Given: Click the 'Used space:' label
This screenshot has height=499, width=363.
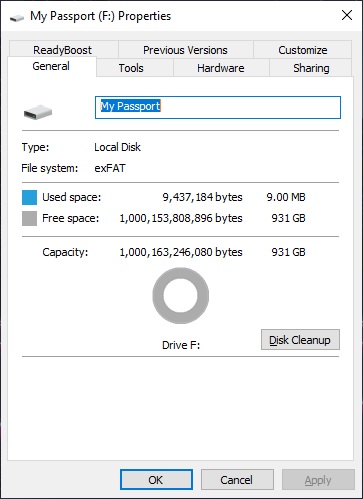Looking at the screenshot, I should pyautogui.click(x=72, y=197).
